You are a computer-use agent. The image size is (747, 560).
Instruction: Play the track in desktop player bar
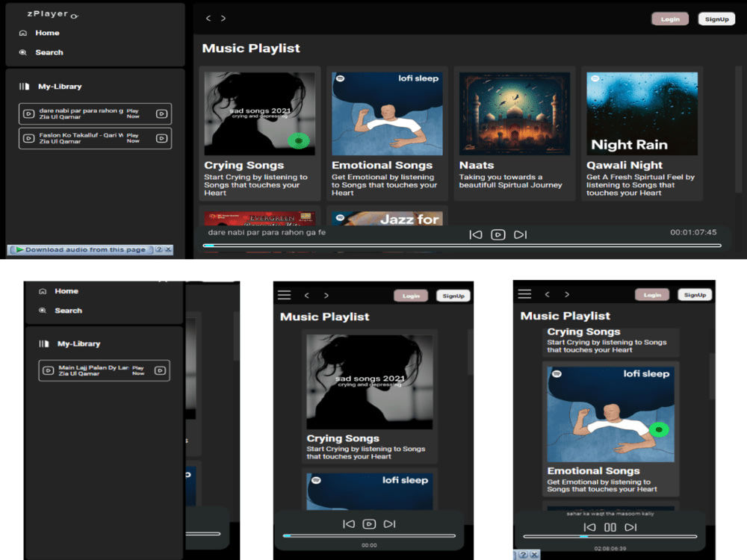[x=498, y=234]
